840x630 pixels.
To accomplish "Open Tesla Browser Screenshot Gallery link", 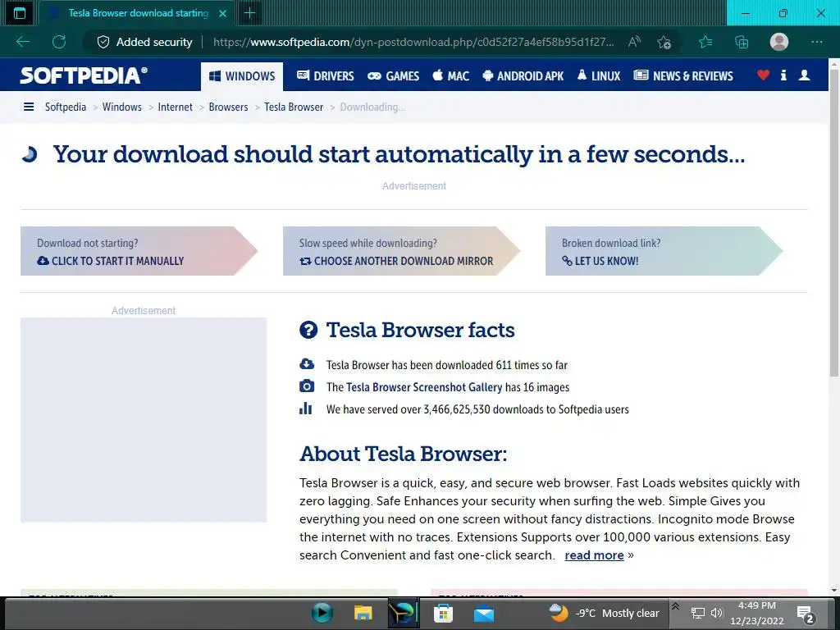I will tap(424, 387).
